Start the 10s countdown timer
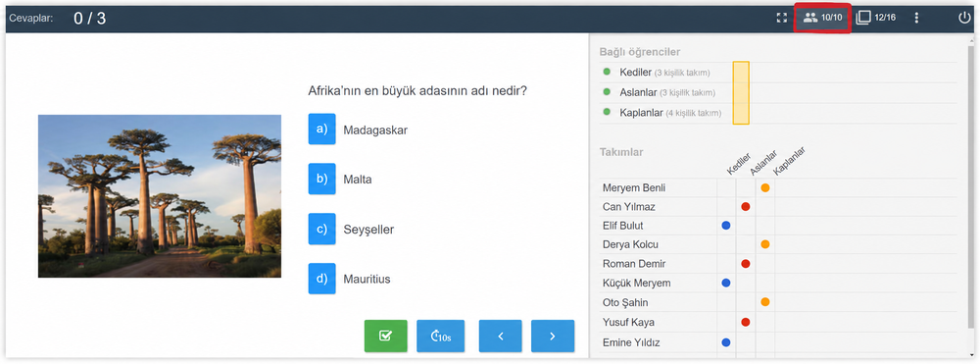This screenshot has height=364, width=980. (x=441, y=336)
